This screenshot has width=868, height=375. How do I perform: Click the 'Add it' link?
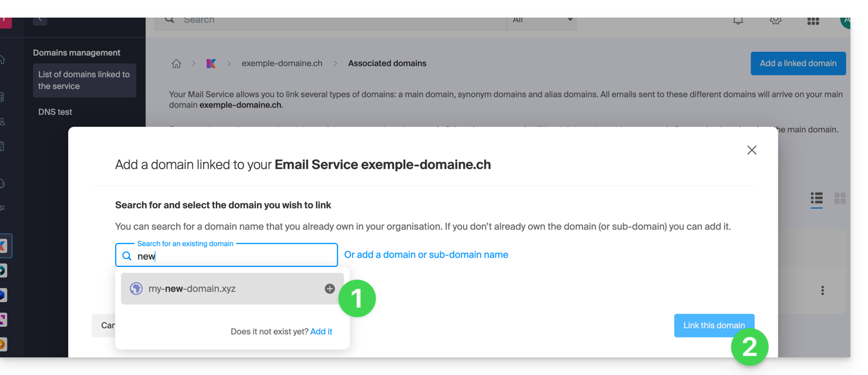pos(321,332)
